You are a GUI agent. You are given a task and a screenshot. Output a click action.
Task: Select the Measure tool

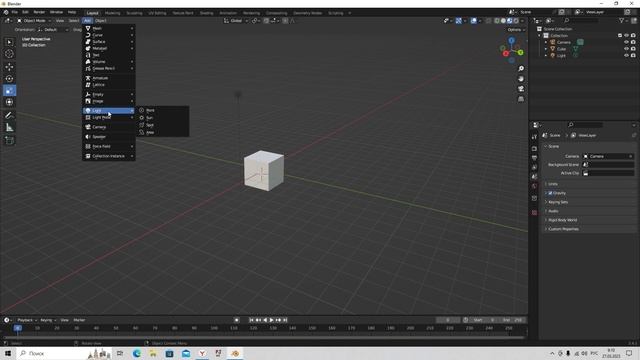click(9, 128)
